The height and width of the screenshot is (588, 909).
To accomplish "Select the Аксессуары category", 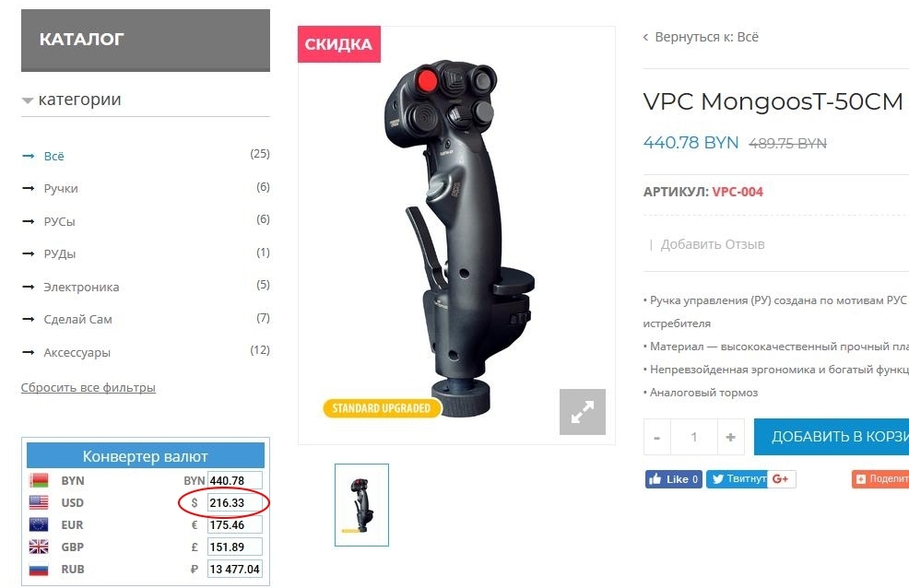I will [x=77, y=352].
